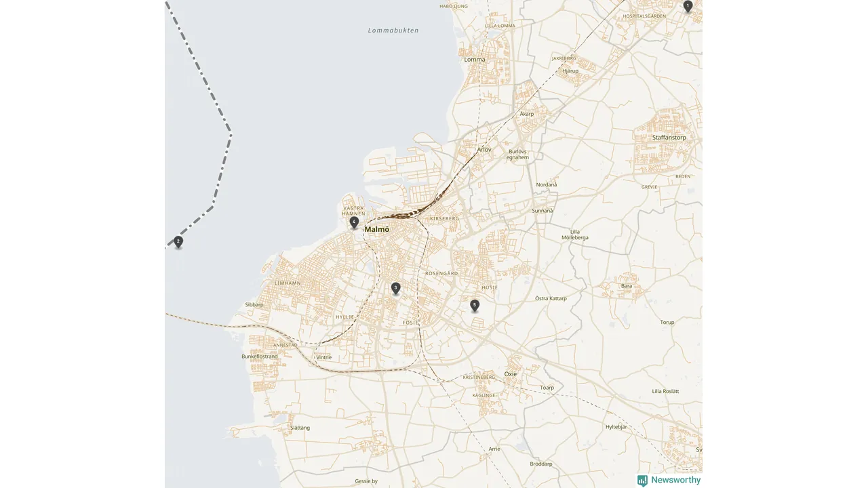Click the Staffanstorp town label
This screenshot has height=488, width=868.
pos(669,138)
